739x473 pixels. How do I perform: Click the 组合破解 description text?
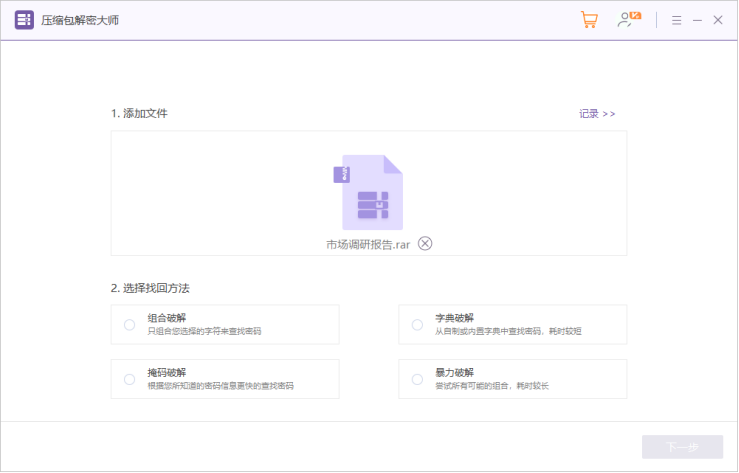pyautogui.click(x=204, y=331)
